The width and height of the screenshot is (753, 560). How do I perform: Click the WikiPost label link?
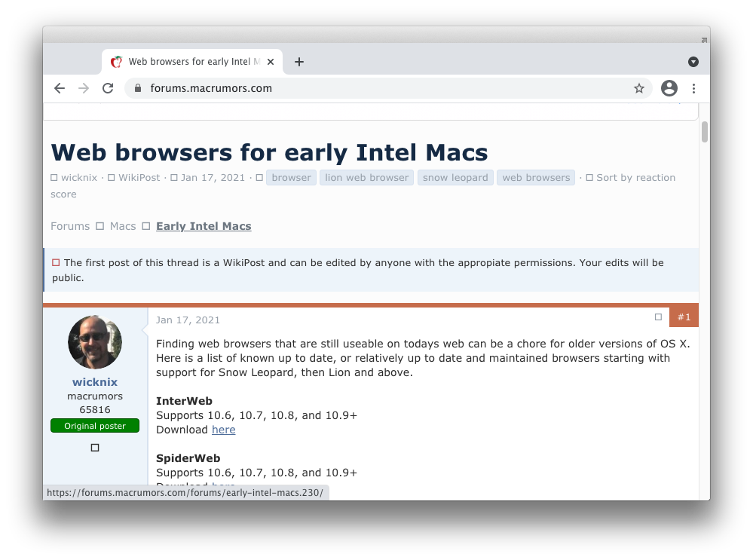(x=139, y=178)
